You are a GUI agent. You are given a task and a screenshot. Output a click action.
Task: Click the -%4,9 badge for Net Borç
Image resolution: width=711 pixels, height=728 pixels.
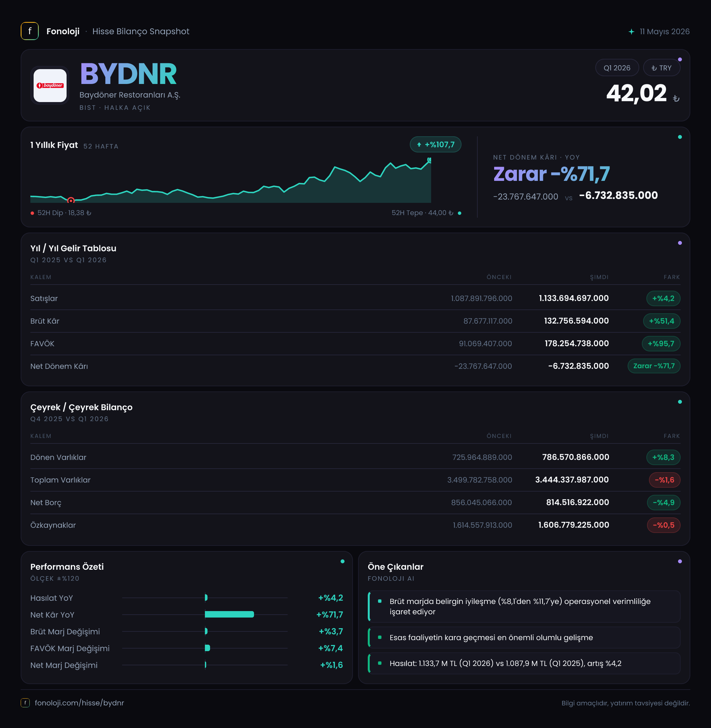pyautogui.click(x=663, y=503)
